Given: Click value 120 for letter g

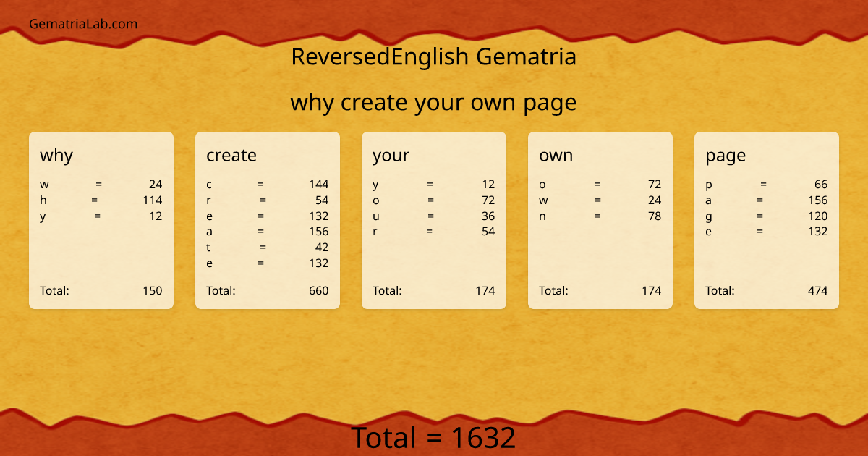Looking at the screenshot, I should click(x=818, y=216).
